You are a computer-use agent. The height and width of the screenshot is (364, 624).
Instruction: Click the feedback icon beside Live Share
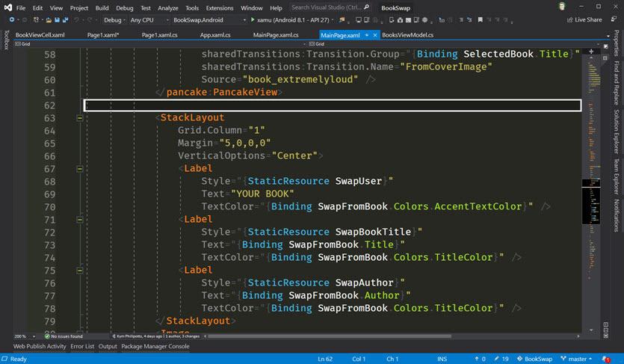614,19
